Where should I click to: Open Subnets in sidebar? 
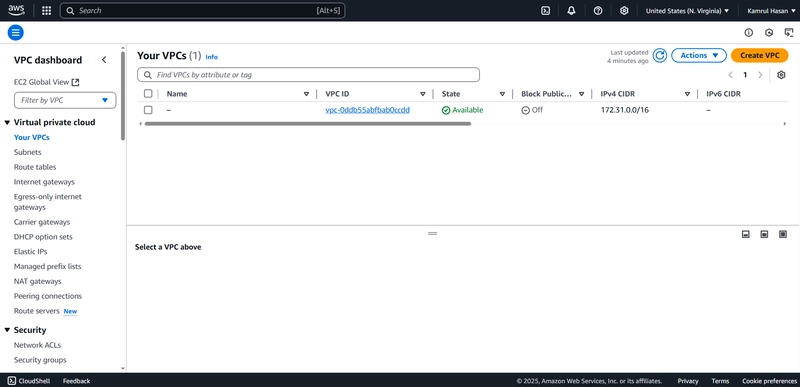tap(28, 152)
